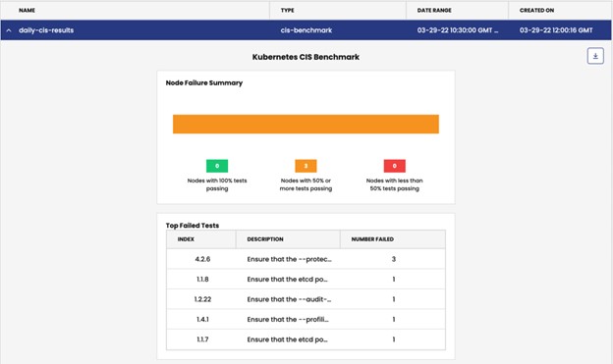Click the date range 03-29-22 10:30:00 GMT cell
The image size is (613, 364).
point(458,30)
